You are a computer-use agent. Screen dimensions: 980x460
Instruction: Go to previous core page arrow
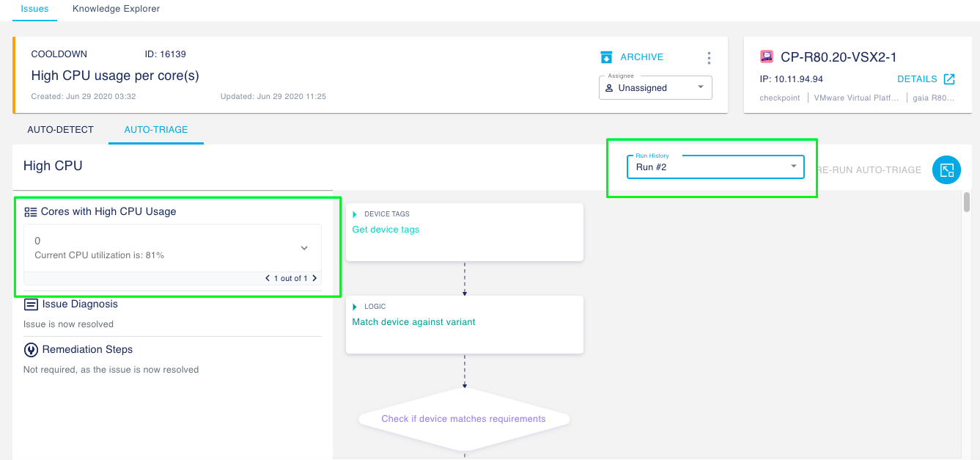point(268,278)
